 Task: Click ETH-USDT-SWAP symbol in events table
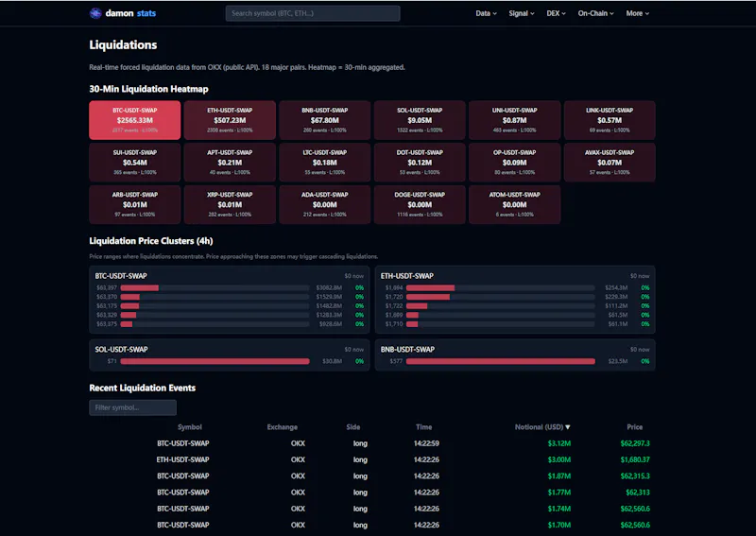[x=182, y=459]
